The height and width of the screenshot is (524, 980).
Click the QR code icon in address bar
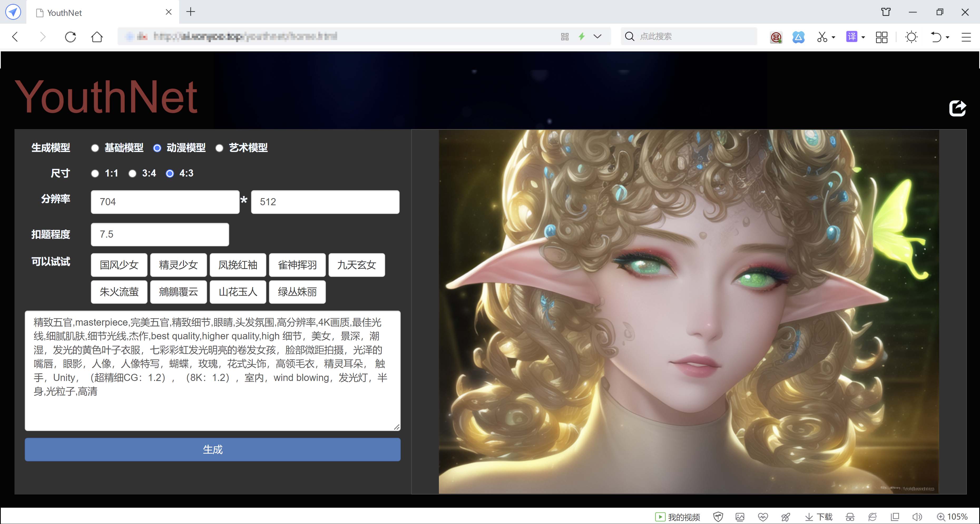pyautogui.click(x=565, y=37)
